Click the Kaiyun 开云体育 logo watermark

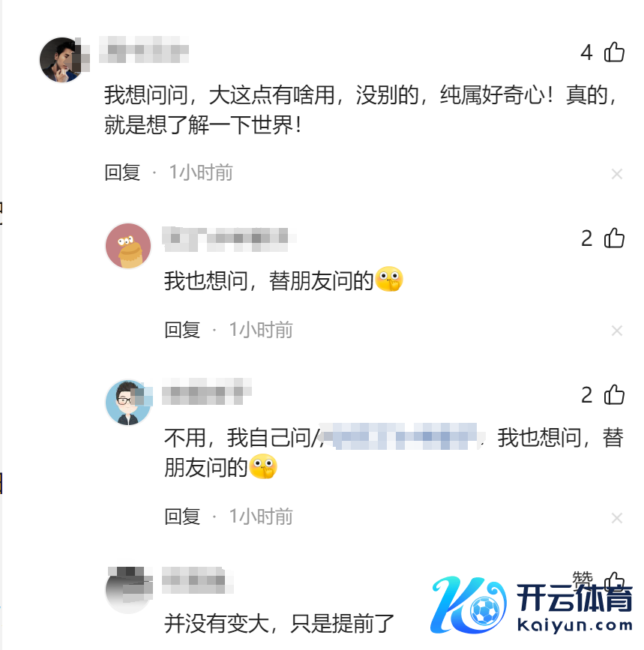coord(532,605)
